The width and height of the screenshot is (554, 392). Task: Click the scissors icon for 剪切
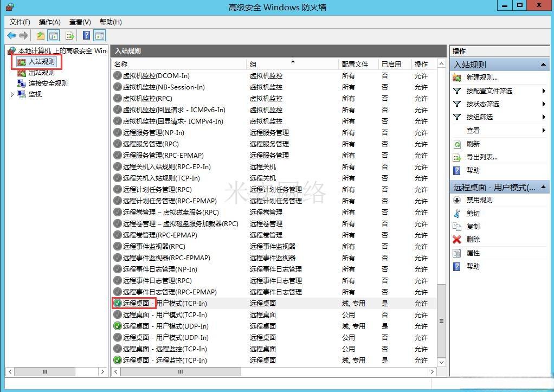(457, 214)
